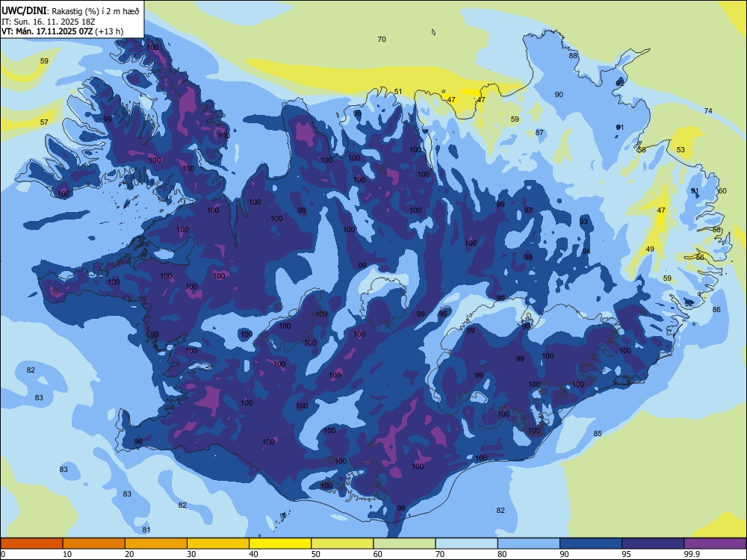
Task: Click the map value '87' in the northeast
Action: [x=539, y=133]
